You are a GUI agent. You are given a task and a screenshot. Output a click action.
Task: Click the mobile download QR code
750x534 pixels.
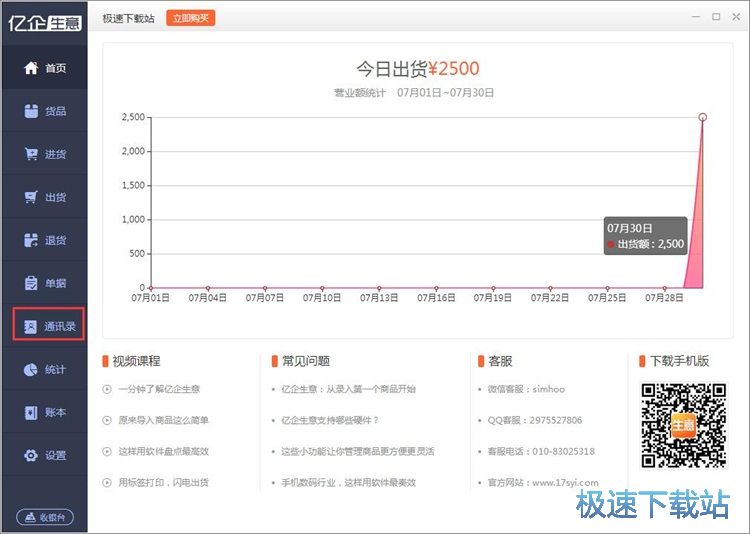(684, 425)
